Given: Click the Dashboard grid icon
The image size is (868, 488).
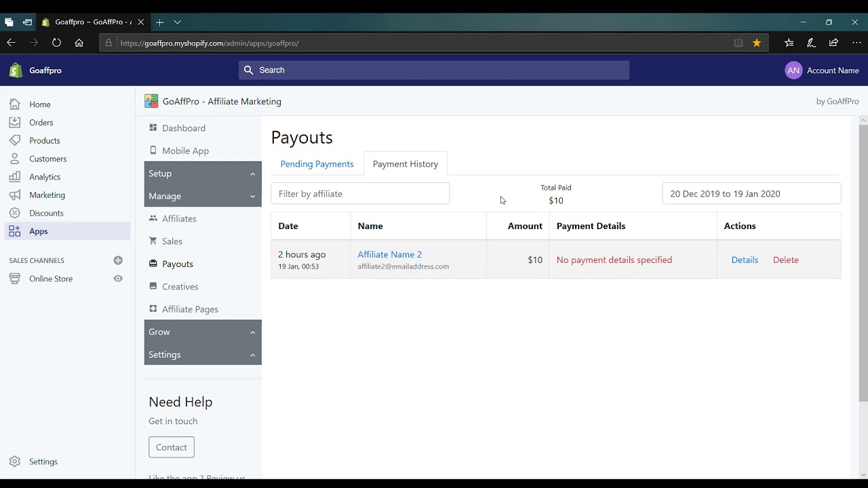Looking at the screenshot, I should click(153, 127).
